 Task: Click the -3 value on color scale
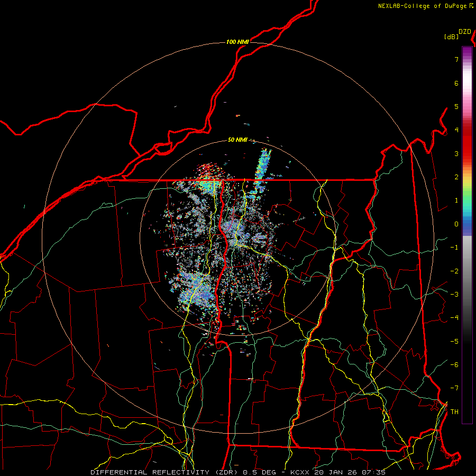454,295
